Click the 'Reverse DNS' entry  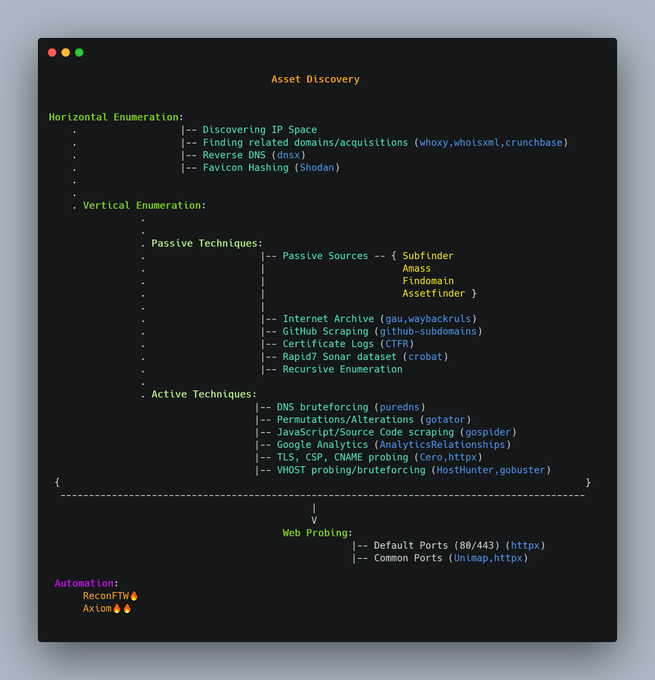234,155
